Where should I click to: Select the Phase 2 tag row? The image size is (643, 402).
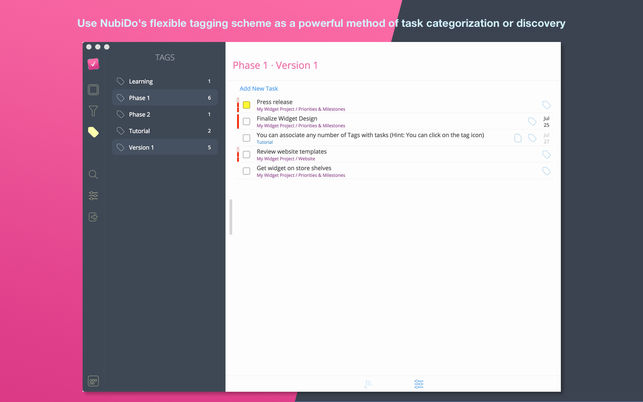click(165, 114)
